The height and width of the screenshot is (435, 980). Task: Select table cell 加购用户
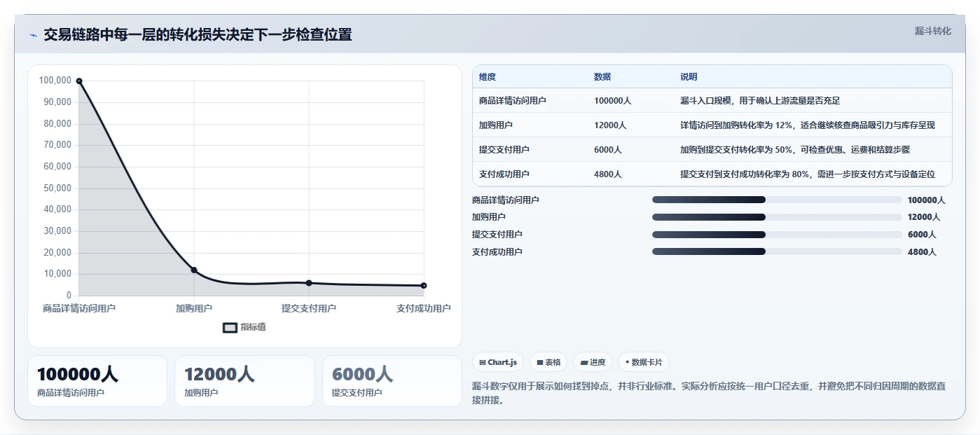click(496, 125)
